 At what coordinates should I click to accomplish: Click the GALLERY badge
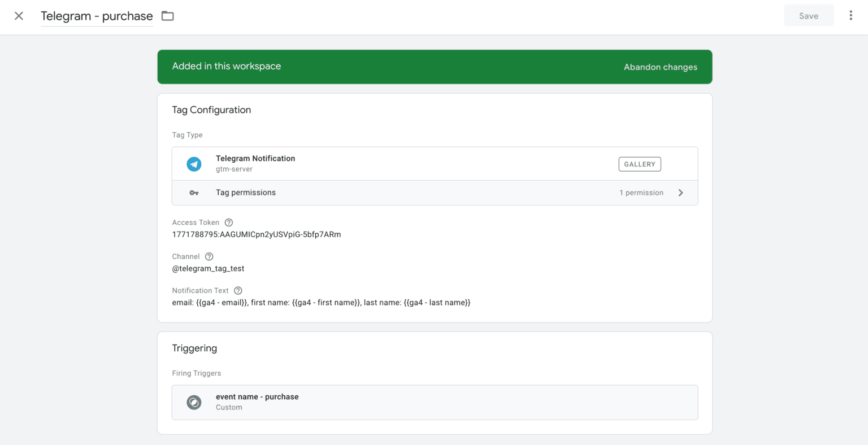(640, 164)
